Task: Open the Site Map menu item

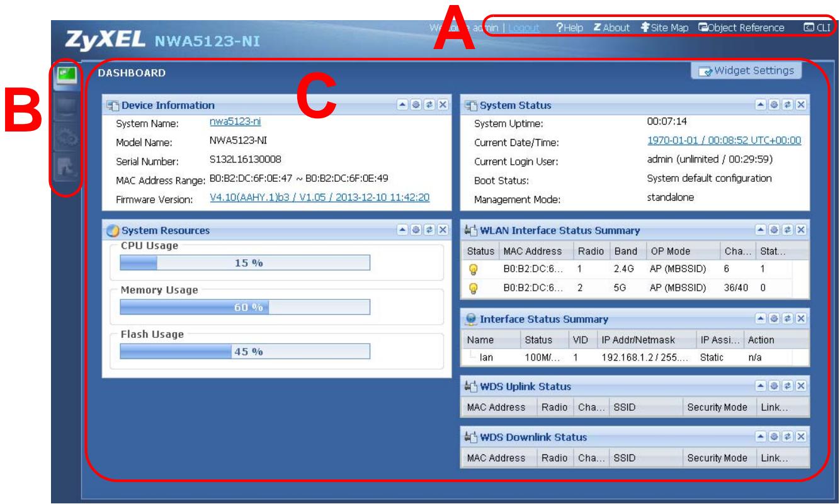Action: [x=665, y=28]
